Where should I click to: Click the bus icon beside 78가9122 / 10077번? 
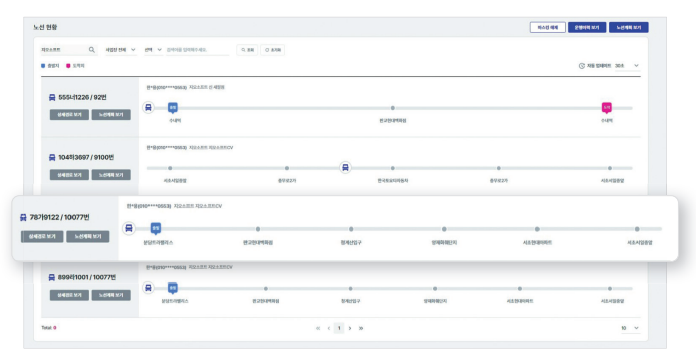23,218
